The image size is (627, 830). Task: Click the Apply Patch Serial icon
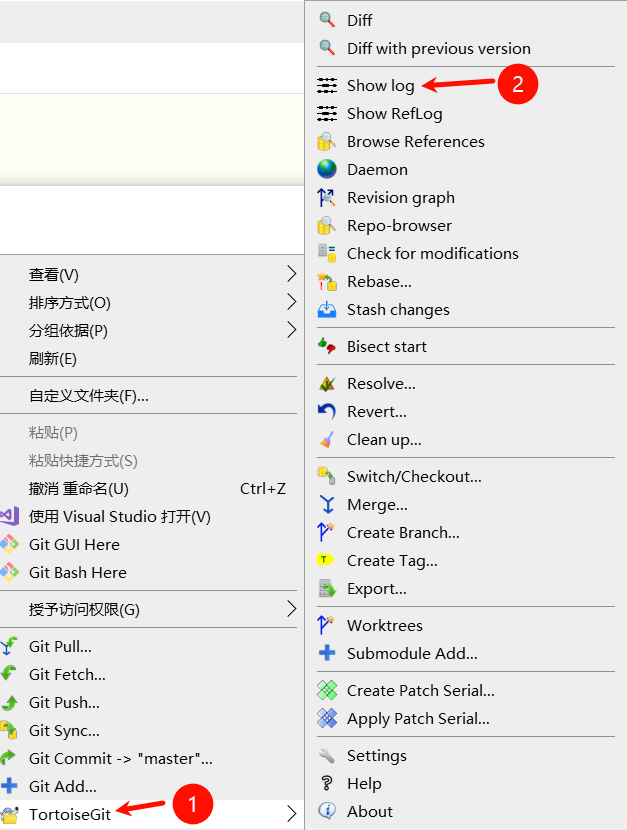pyautogui.click(x=327, y=718)
